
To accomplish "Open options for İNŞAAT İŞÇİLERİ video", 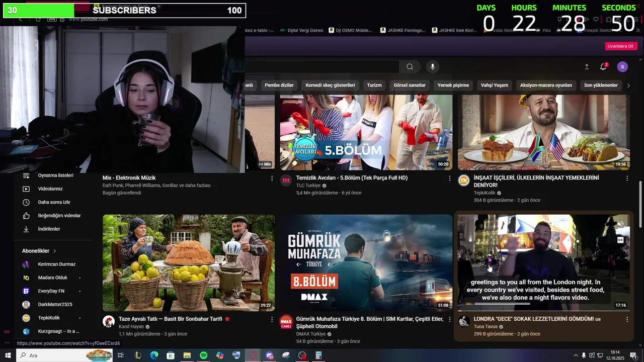I will pos(627,178).
